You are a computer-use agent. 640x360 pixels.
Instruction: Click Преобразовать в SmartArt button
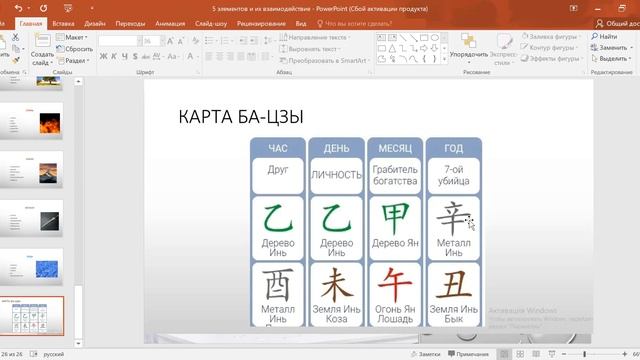(324, 60)
